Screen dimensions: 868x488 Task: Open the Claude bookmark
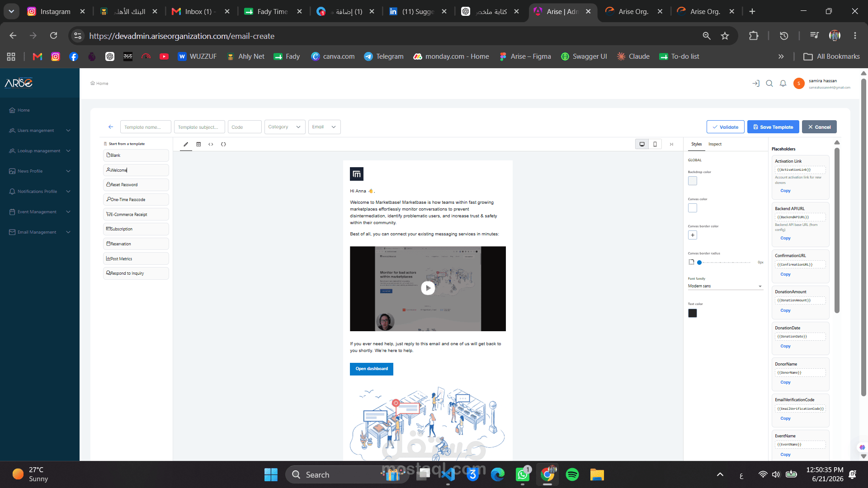[633, 56]
